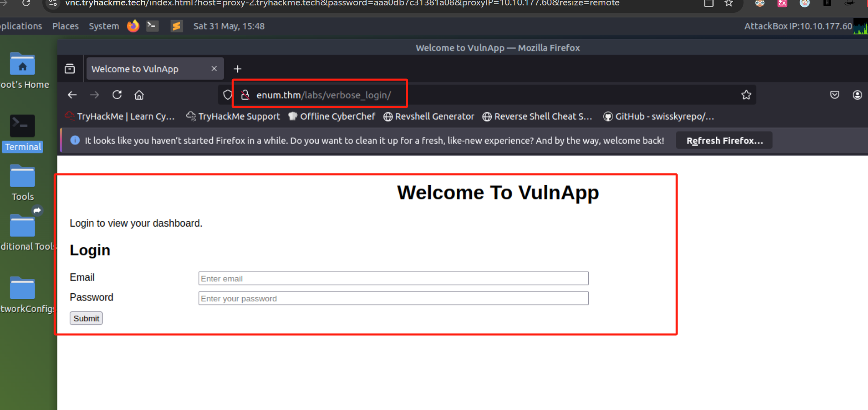
Task: Open the GitHub swisskyrepo bookmark
Action: 659,117
